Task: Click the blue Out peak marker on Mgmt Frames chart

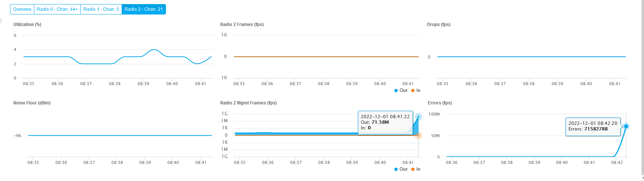Action: pyautogui.click(x=419, y=117)
